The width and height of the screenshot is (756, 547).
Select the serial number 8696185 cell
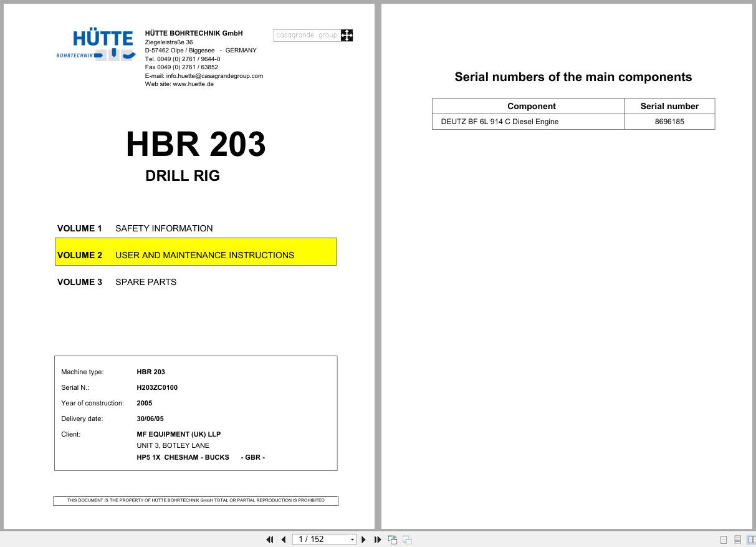coord(669,122)
